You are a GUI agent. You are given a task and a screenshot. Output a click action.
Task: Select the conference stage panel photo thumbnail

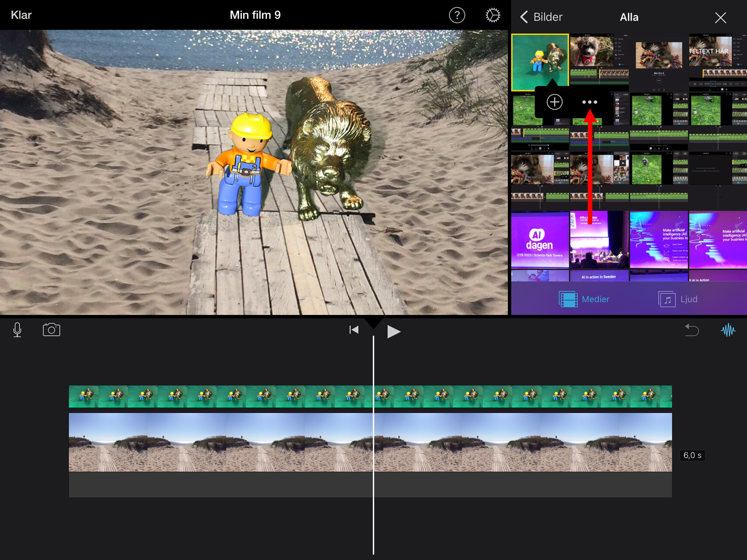coord(599,240)
